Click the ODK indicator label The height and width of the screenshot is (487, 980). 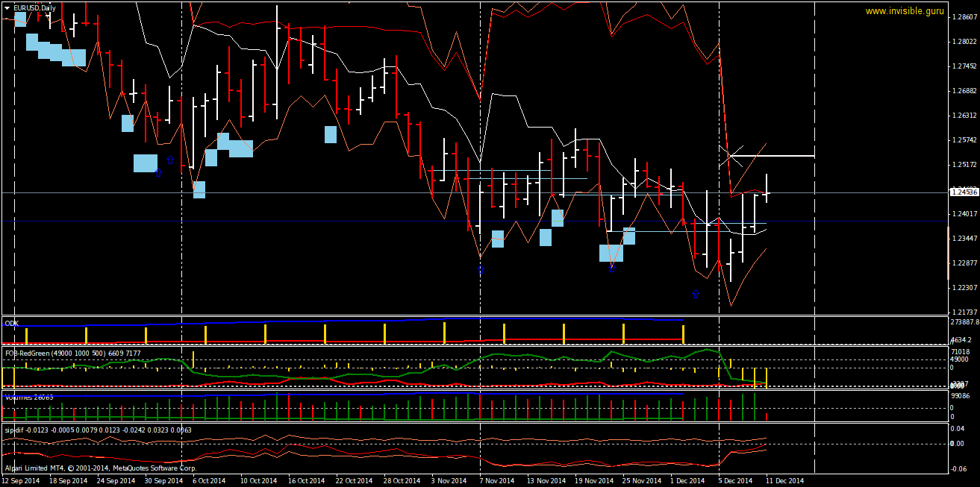pos(11,322)
